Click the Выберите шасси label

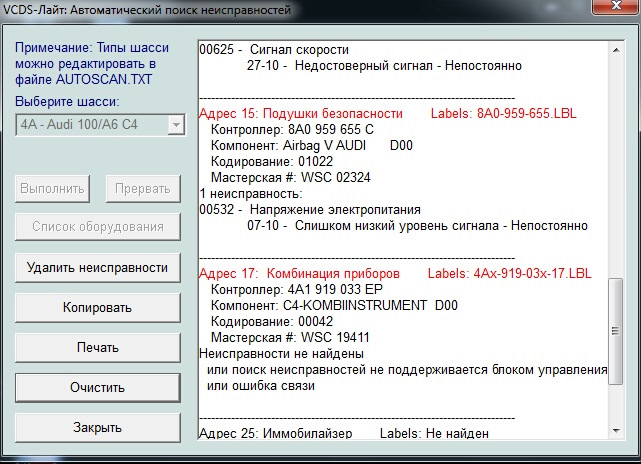67,101
